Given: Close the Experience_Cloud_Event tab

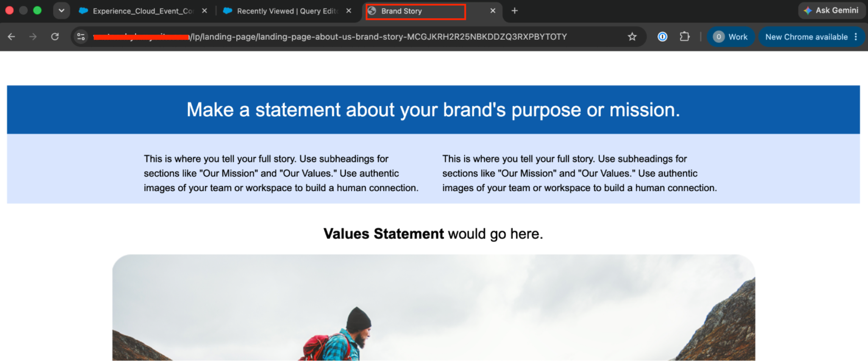Looking at the screenshot, I should click(x=205, y=11).
